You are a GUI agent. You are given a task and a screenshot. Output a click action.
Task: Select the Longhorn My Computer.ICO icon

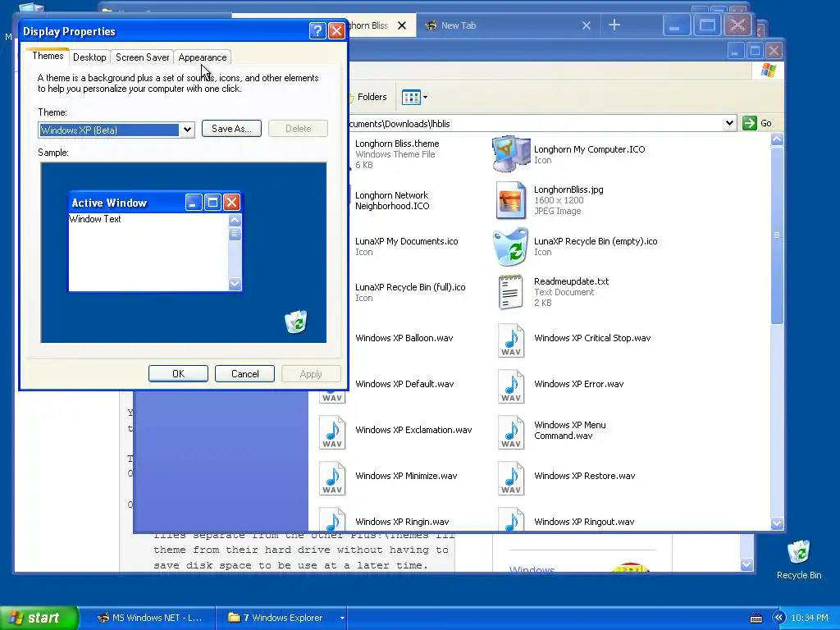coord(510,154)
